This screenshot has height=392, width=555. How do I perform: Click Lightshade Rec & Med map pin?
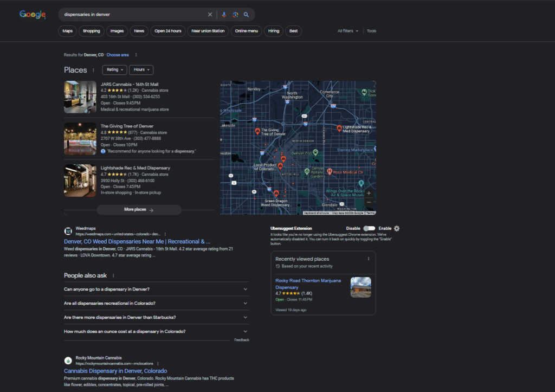(x=339, y=128)
